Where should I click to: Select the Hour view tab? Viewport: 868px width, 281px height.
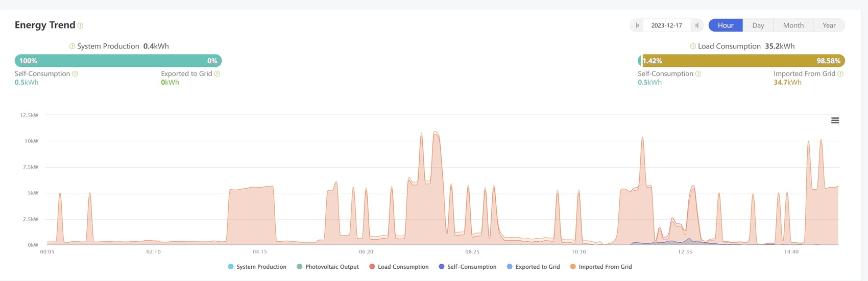(x=725, y=25)
